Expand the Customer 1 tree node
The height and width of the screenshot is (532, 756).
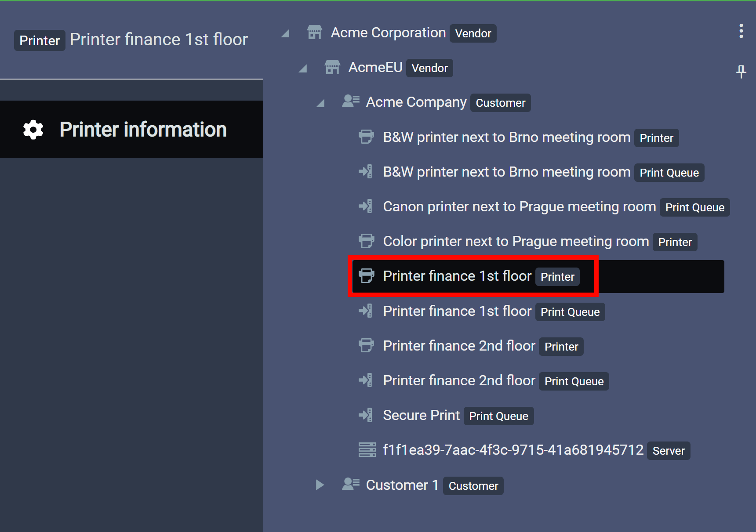tap(320, 485)
